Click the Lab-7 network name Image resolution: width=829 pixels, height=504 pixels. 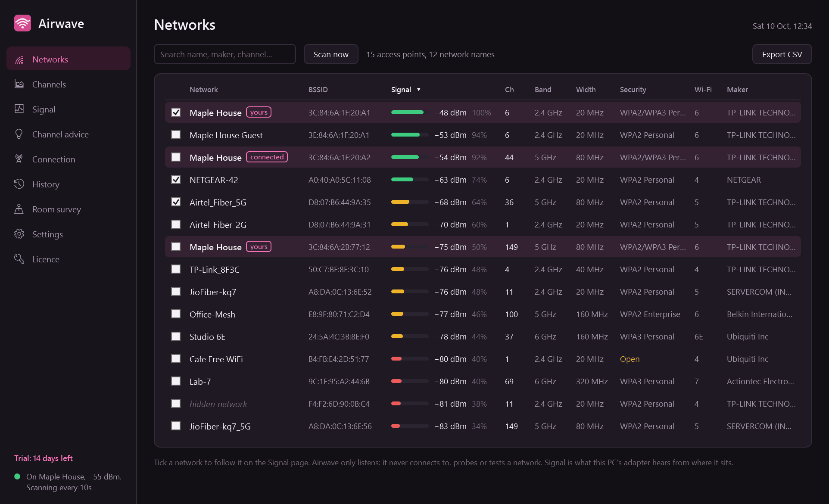pos(200,381)
